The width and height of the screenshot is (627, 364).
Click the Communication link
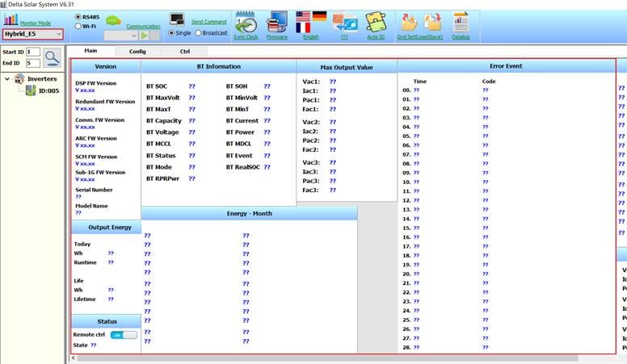(143, 27)
